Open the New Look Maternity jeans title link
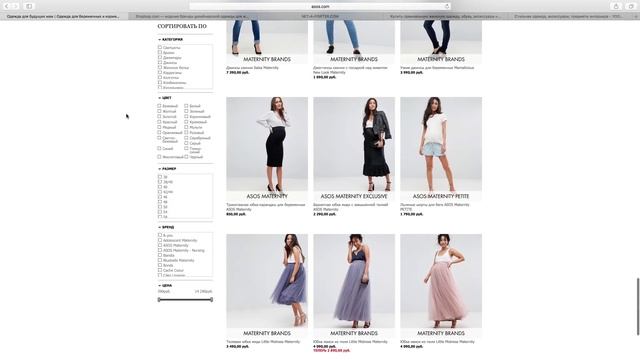 tap(350, 70)
